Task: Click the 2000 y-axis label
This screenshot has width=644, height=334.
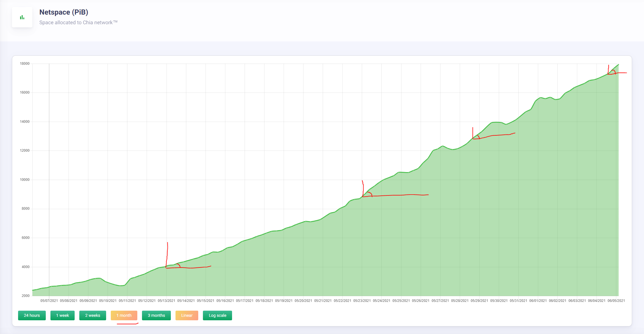Action: coord(25,296)
